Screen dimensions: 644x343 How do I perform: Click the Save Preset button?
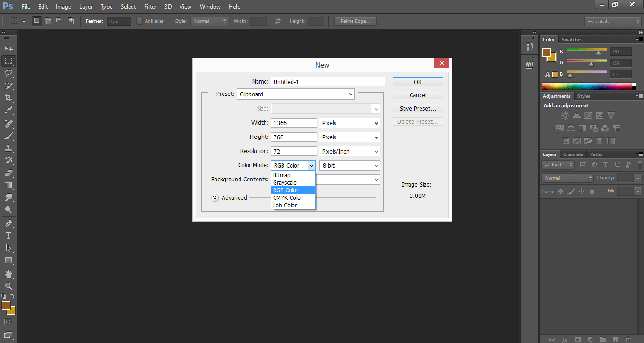[417, 108]
